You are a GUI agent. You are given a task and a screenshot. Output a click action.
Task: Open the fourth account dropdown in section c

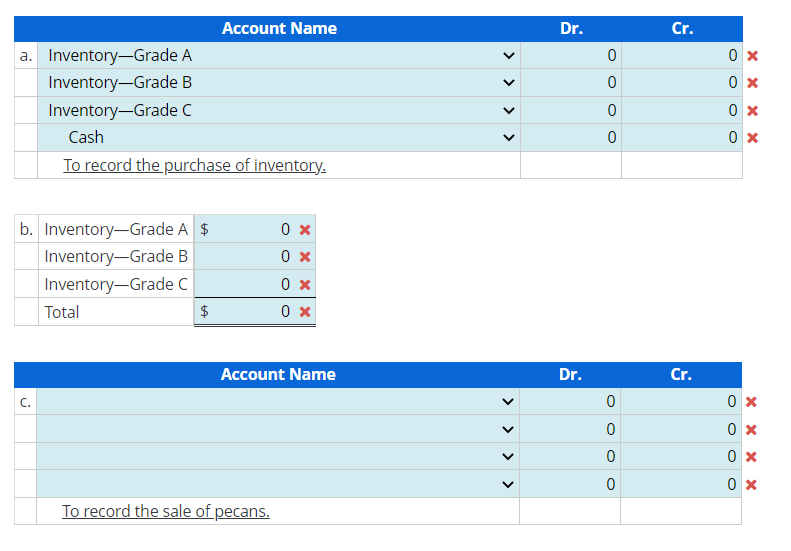(x=278, y=484)
